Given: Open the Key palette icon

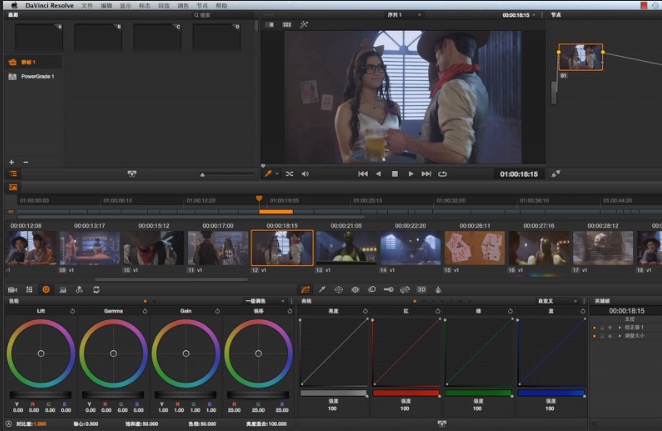Looking at the screenshot, I should [x=388, y=290].
